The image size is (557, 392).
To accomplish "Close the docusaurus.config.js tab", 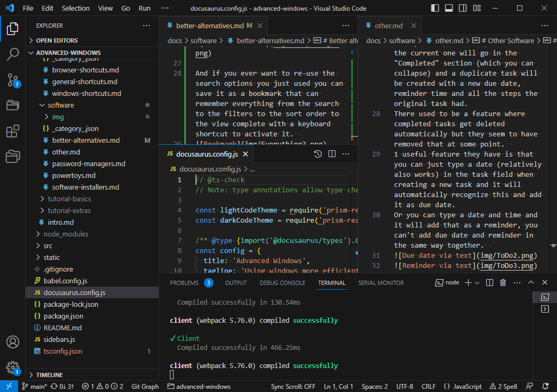I will tap(245, 154).
